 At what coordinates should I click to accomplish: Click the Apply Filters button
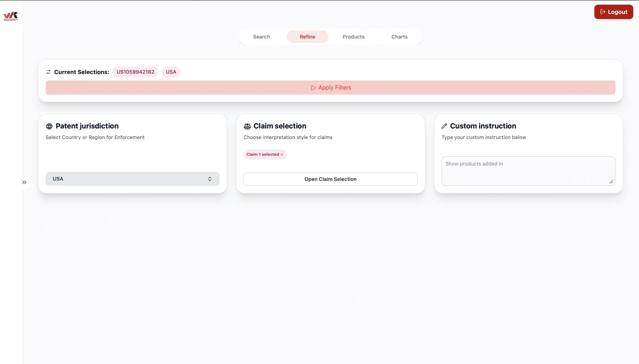[x=331, y=88]
